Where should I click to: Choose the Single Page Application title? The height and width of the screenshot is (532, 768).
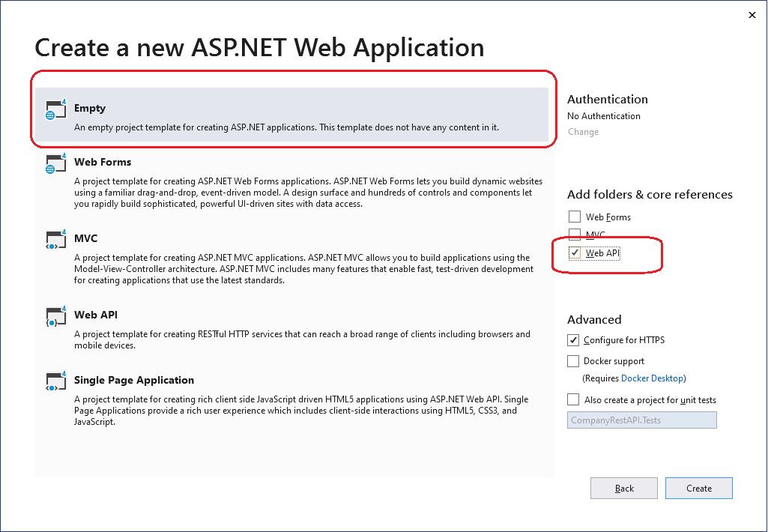coord(133,380)
